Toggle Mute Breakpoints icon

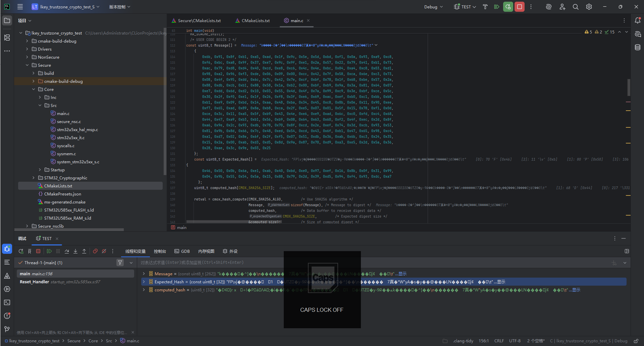click(x=104, y=251)
